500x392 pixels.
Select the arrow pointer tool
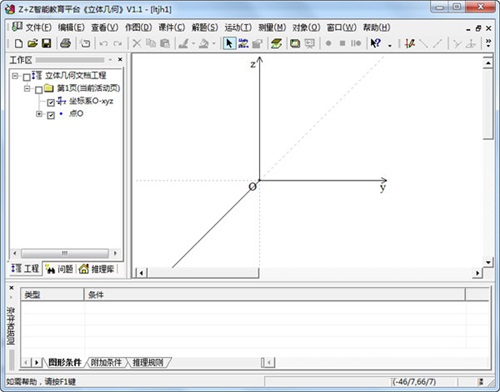tap(229, 43)
